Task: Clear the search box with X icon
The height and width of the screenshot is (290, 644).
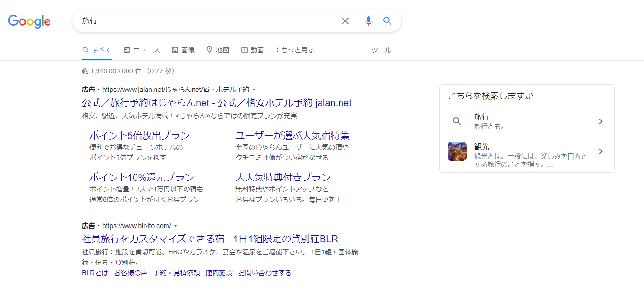Action: pos(345,21)
